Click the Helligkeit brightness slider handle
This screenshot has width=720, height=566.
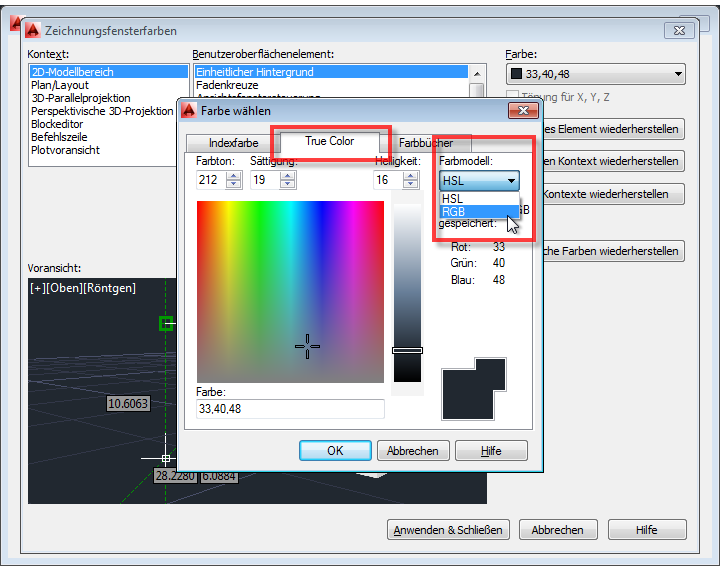(407, 350)
